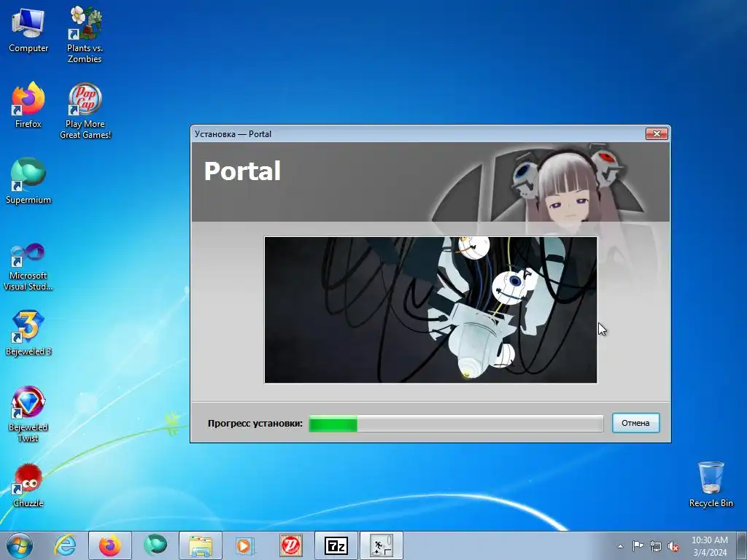Screen dimensions: 747x560
Task: Switch to 7-Zip in the taskbar
Action: pyautogui.click(x=336, y=545)
